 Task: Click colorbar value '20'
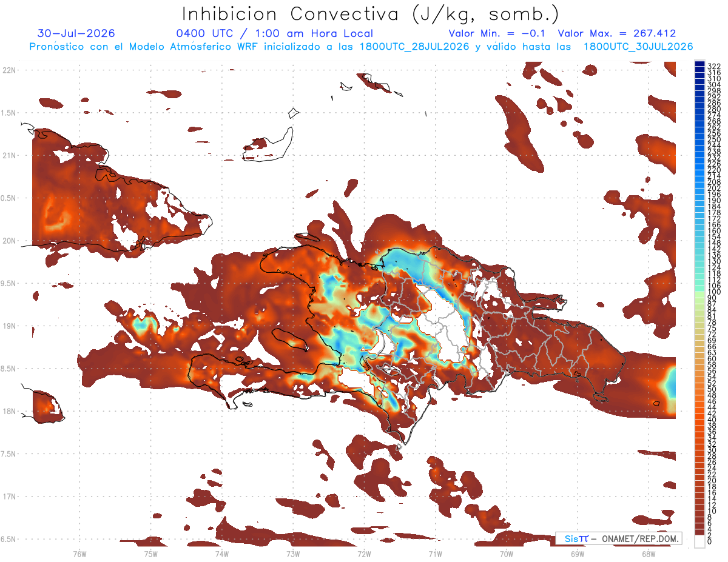tap(712, 480)
